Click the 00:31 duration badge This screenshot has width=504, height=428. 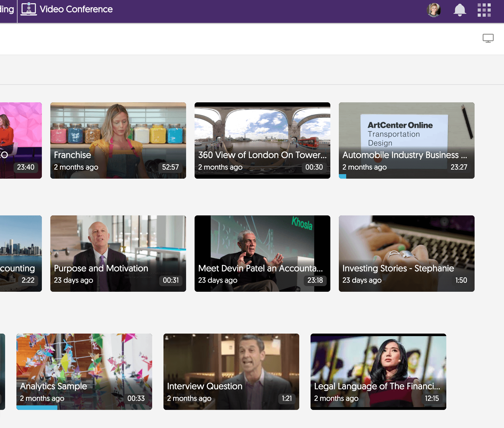click(x=171, y=280)
